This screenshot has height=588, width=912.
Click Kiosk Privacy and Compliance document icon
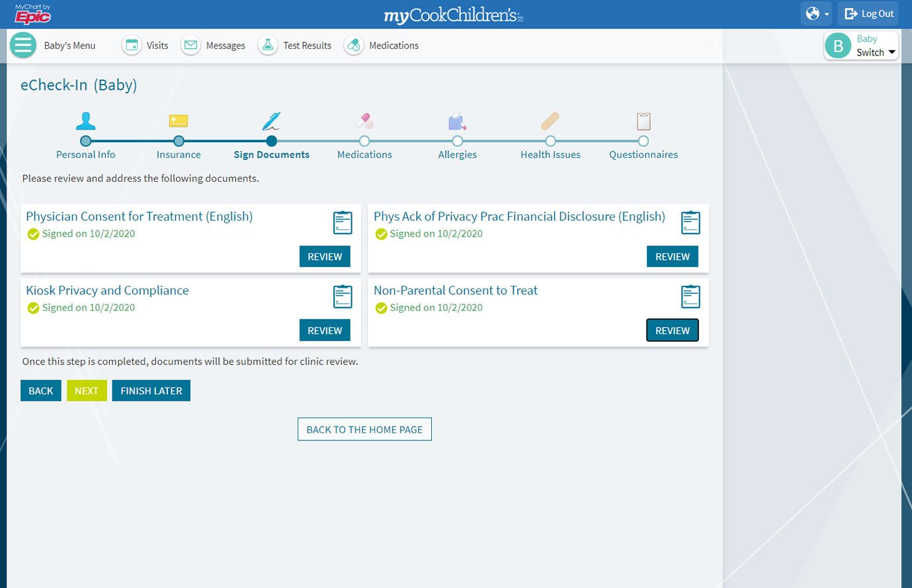[x=343, y=297]
